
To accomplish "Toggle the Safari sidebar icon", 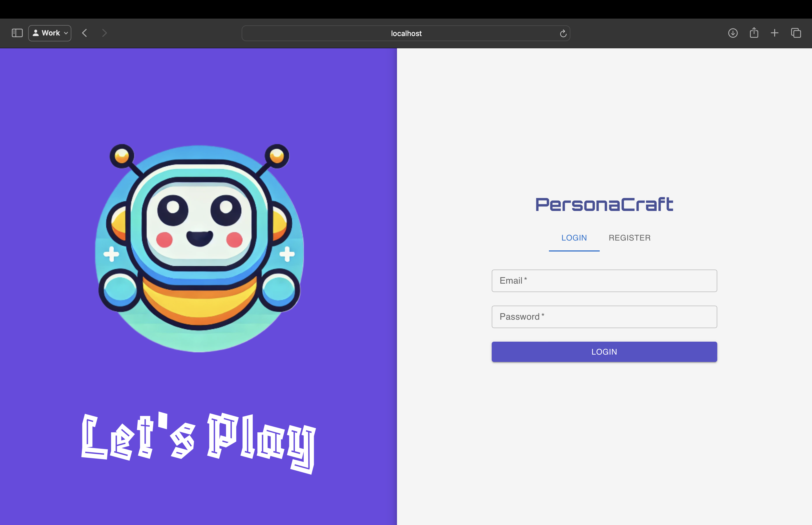I will pos(17,33).
